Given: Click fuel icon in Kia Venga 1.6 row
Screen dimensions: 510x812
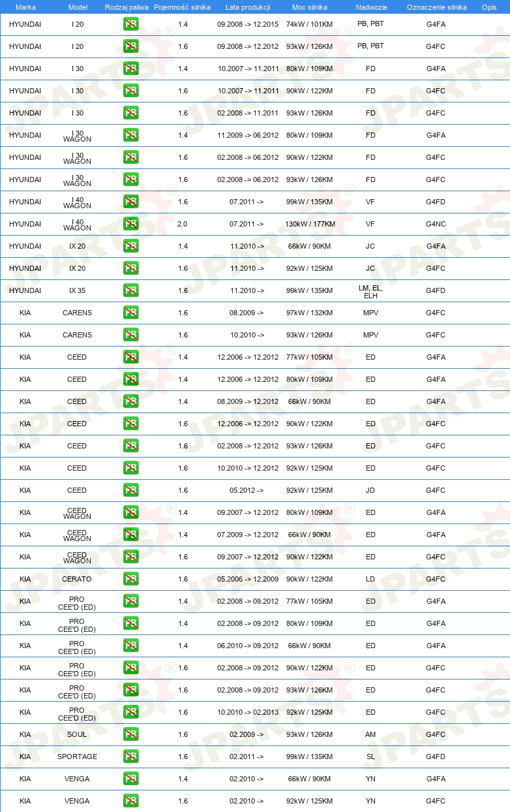Looking at the screenshot, I should point(130,801).
